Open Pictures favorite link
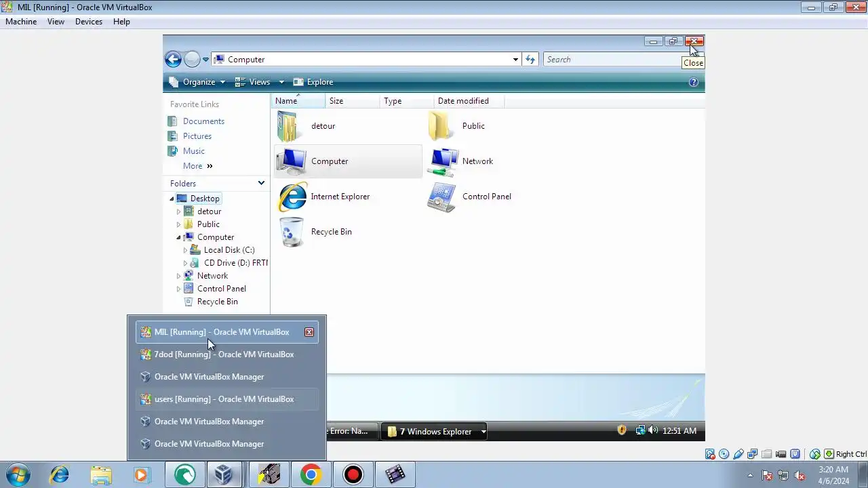The width and height of the screenshot is (868, 488). pos(197,136)
